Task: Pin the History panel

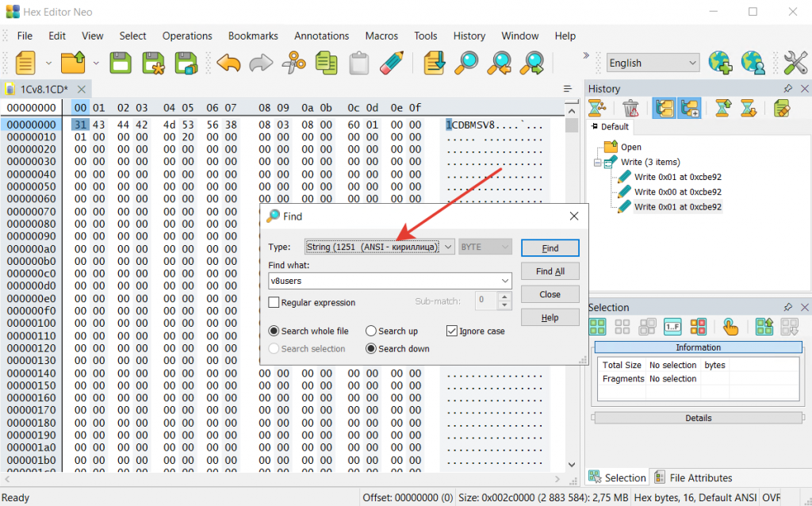Action: (x=787, y=89)
